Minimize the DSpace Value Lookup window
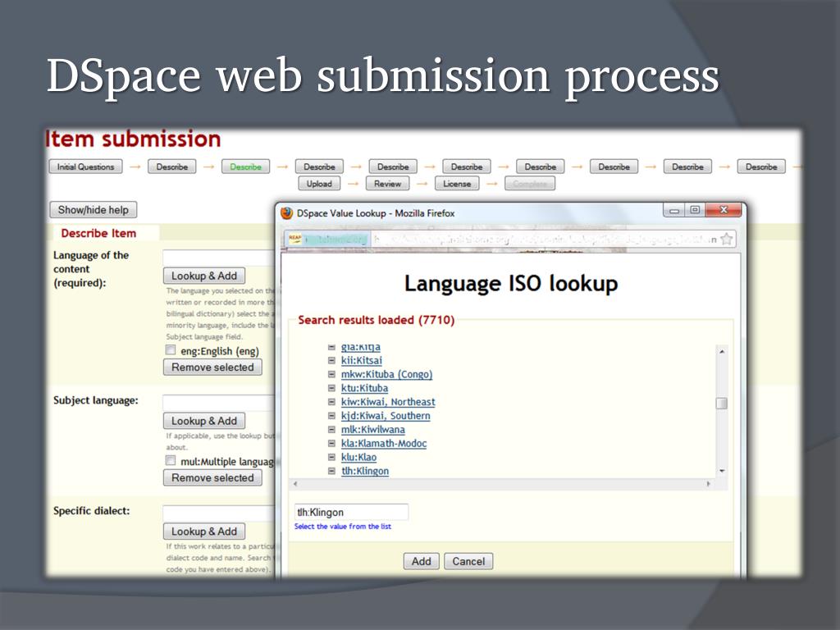 674,211
